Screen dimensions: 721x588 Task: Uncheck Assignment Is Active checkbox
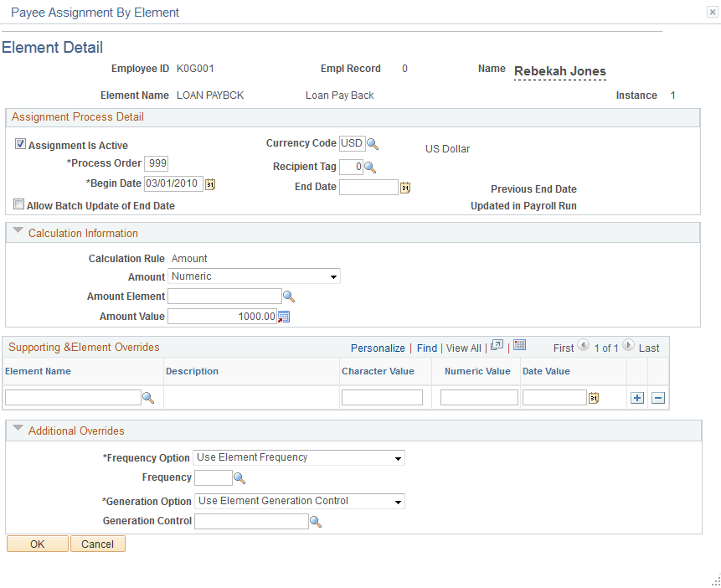[20, 144]
